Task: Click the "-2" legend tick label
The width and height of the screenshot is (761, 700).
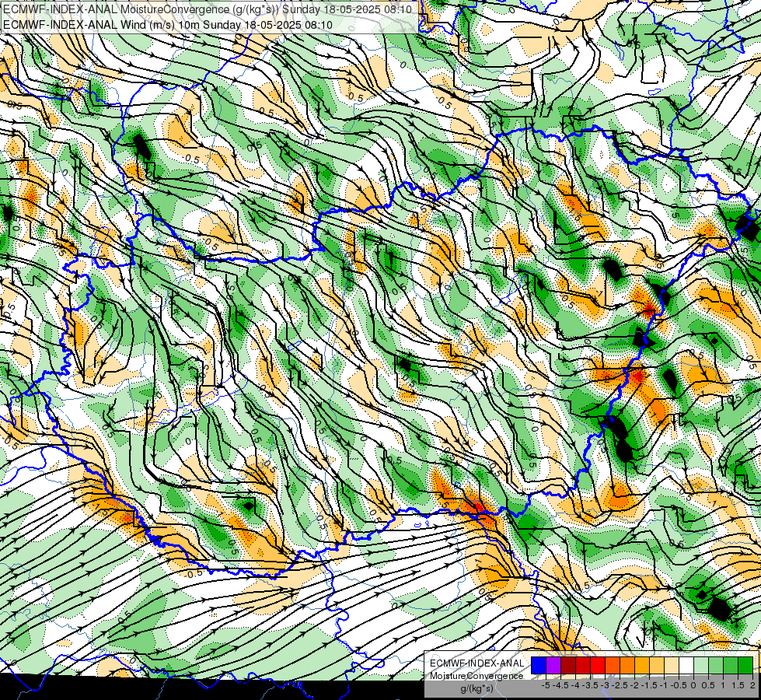Action: pos(634,685)
